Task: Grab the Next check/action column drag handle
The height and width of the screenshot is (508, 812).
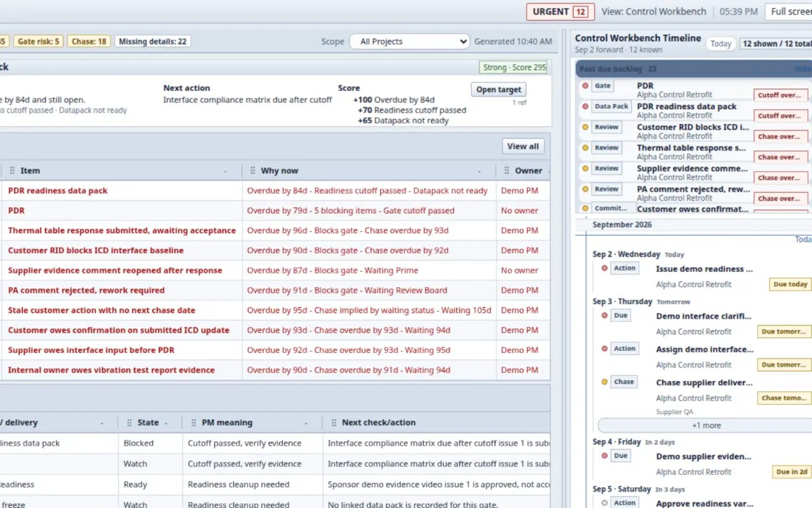Action: click(x=334, y=422)
